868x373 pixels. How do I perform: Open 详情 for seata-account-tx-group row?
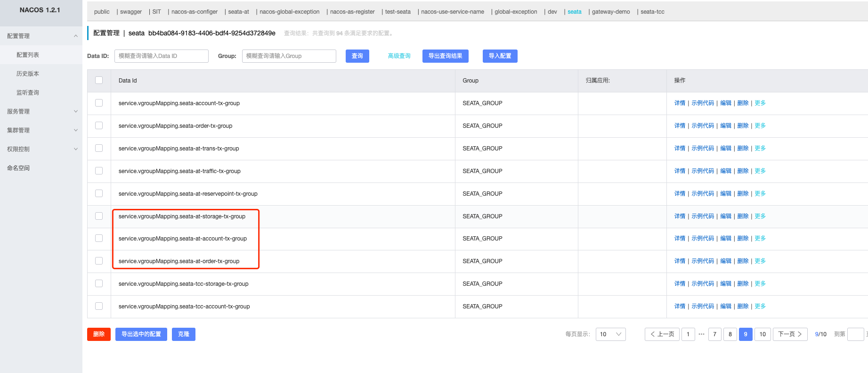click(680, 103)
